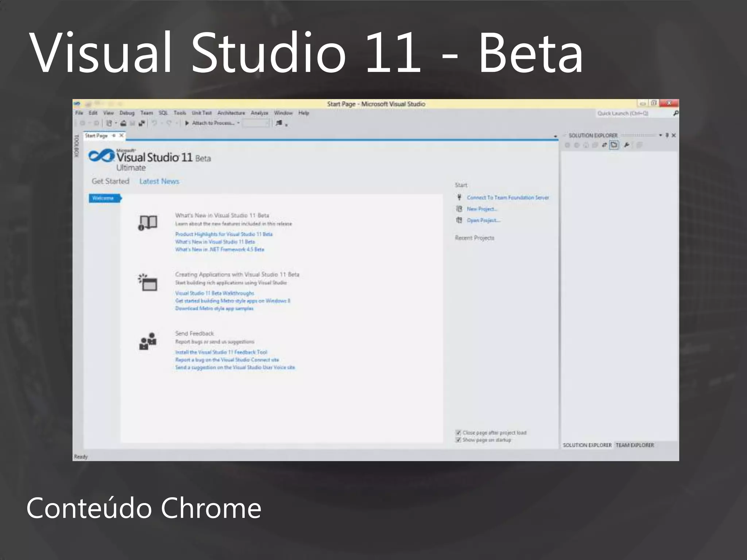Click the Back icon in Solution Explorer toolbar
The width and height of the screenshot is (747, 560).
pyautogui.click(x=567, y=145)
